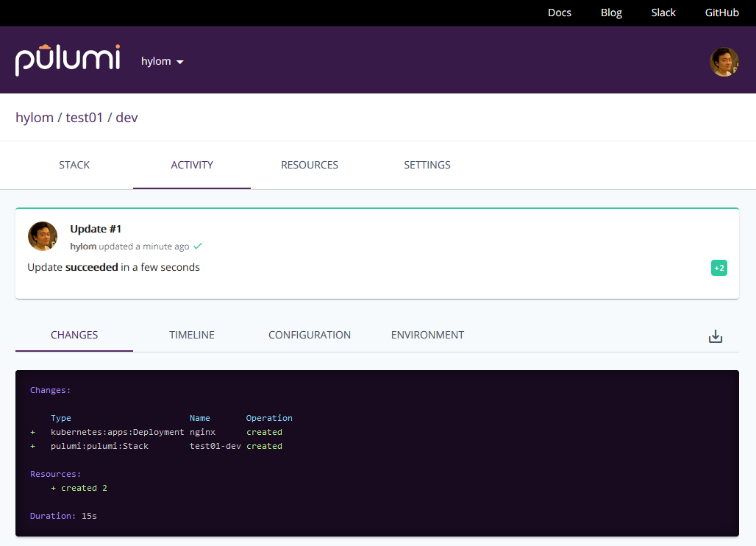Open the CONFIGURATION sub-tab
This screenshot has height=546, width=756.
310,335
